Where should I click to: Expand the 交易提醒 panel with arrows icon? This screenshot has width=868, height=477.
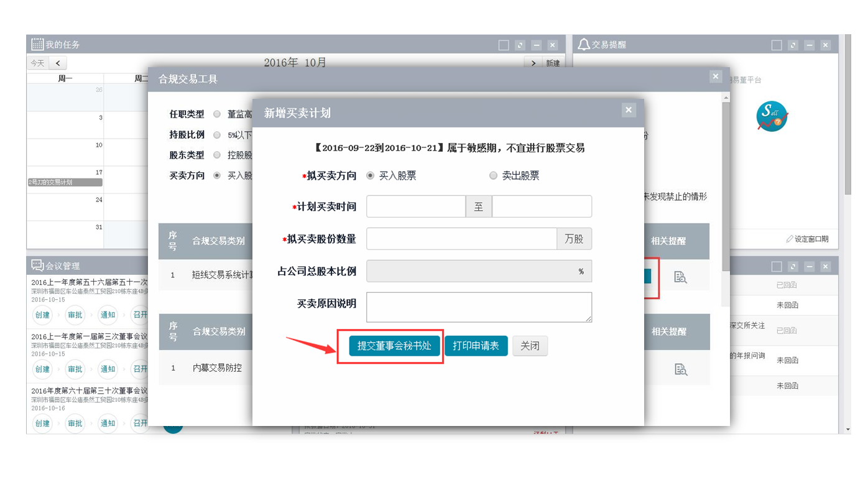coord(793,45)
